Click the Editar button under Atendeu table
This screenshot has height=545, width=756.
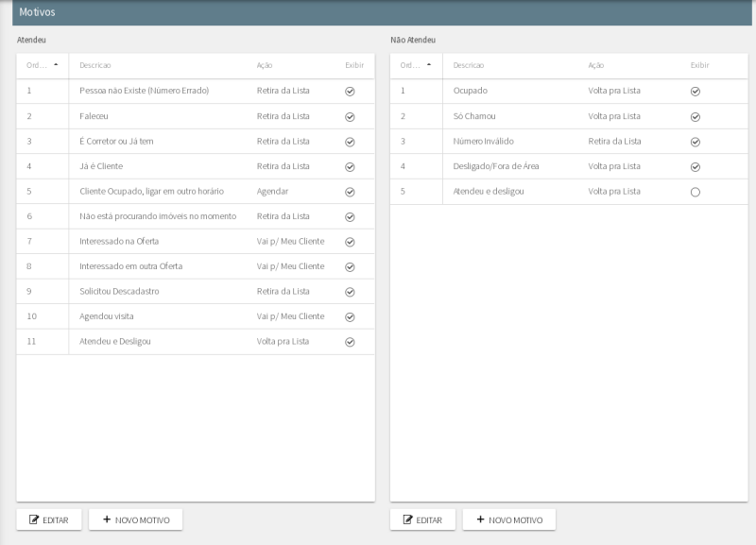(49, 519)
